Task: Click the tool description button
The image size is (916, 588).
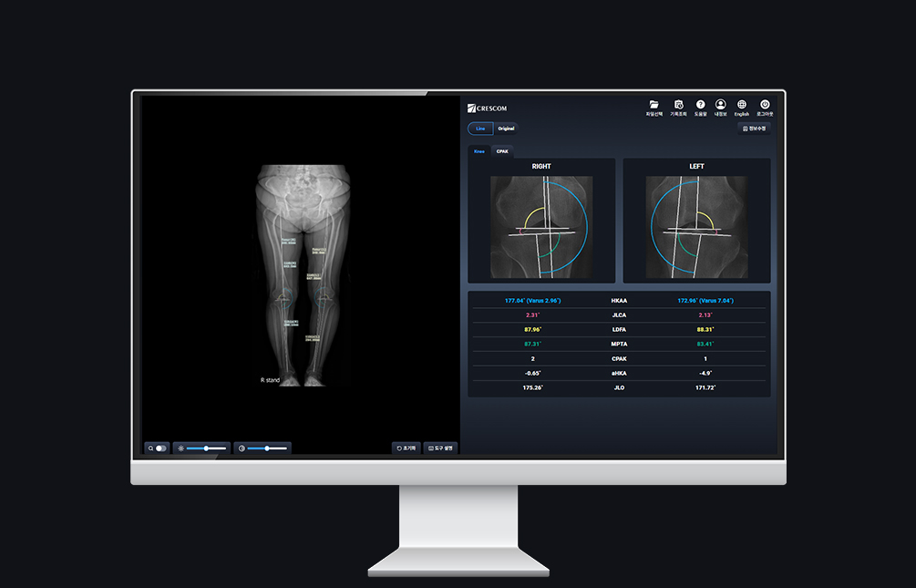Action: pos(440,449)
